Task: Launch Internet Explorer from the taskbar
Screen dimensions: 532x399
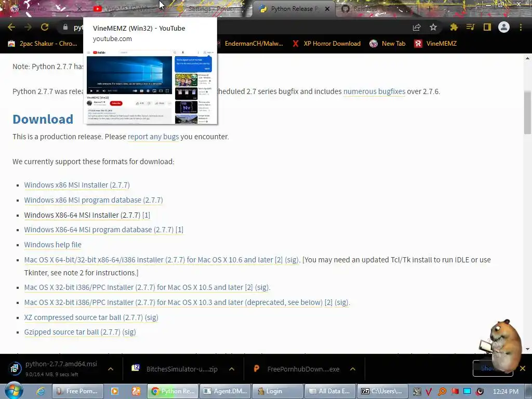Action: coord(41,391)
